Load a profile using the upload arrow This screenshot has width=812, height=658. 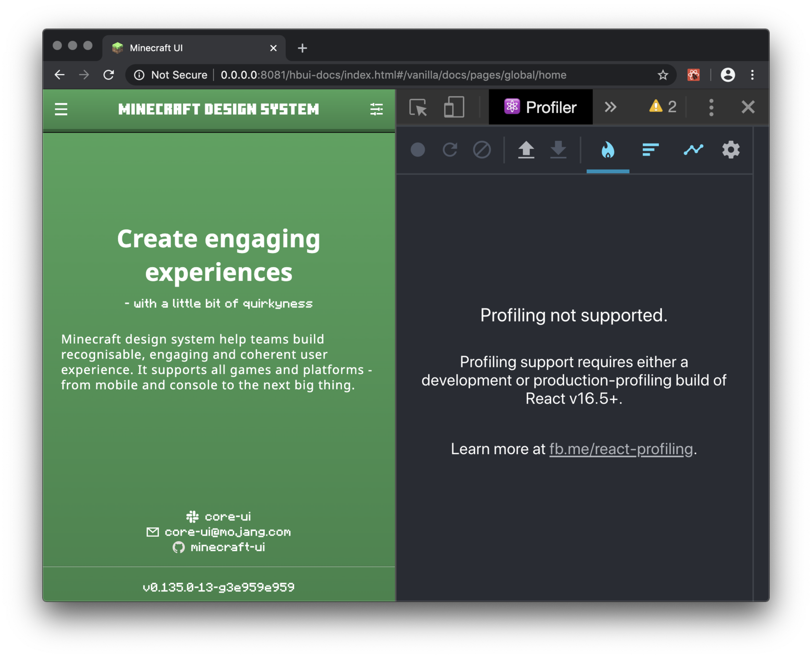[526, 150]
